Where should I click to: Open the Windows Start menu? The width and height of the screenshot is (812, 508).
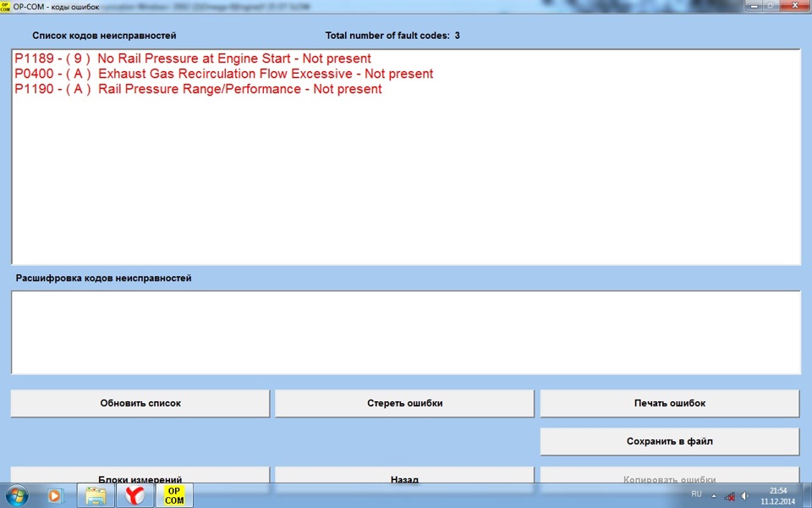pos(17,495)
